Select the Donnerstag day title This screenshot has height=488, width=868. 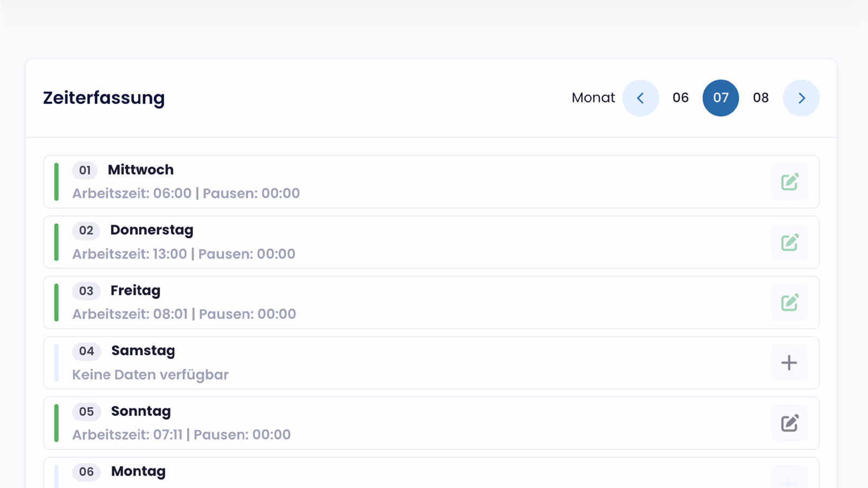[152, 230]
